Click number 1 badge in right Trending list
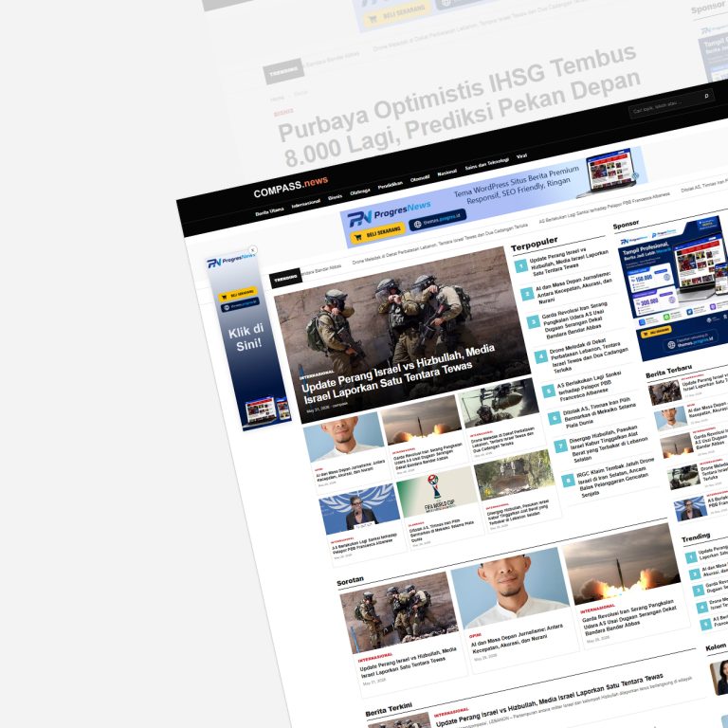The width and height of the screenshot is (728, 728). pos(691,556)
